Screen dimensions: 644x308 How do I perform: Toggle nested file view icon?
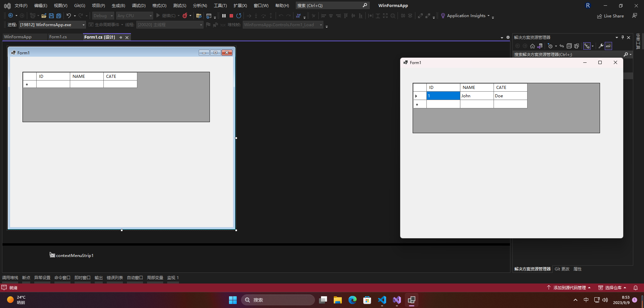[x=587, y=46]
